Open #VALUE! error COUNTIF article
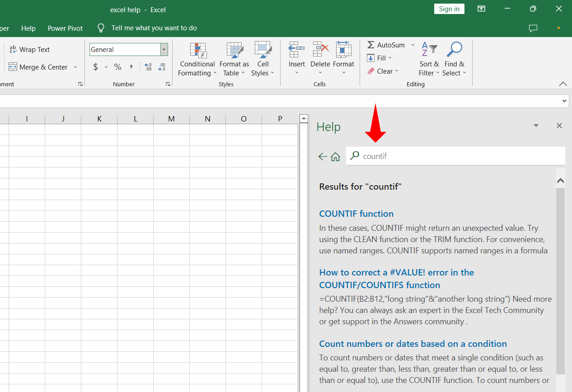Image resolution: width=572 pixels, height=392 pixels. tap(396, 279)
